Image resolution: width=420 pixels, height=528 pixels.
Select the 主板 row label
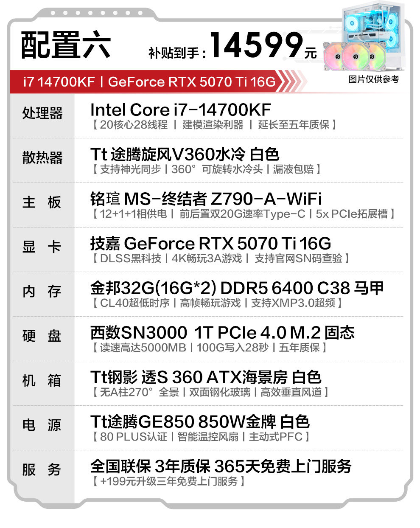pos(42,202)
